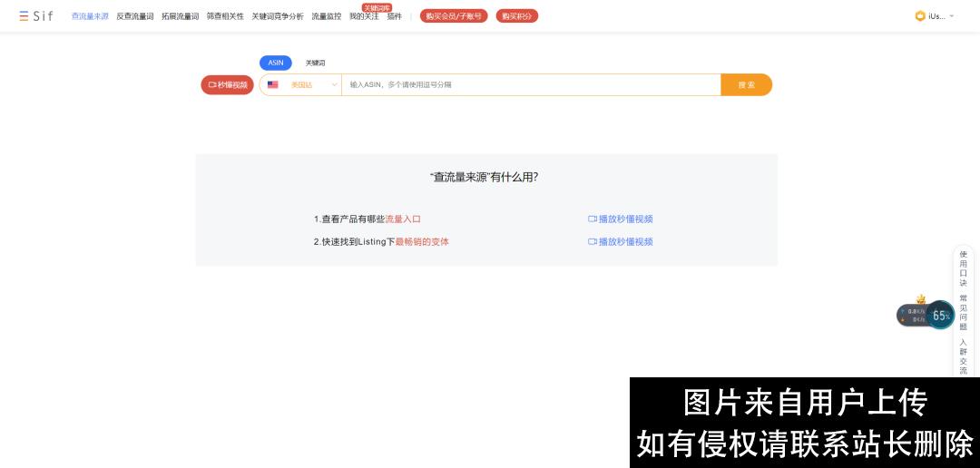Click the red 秒懂视频 button

click(228, 85)
